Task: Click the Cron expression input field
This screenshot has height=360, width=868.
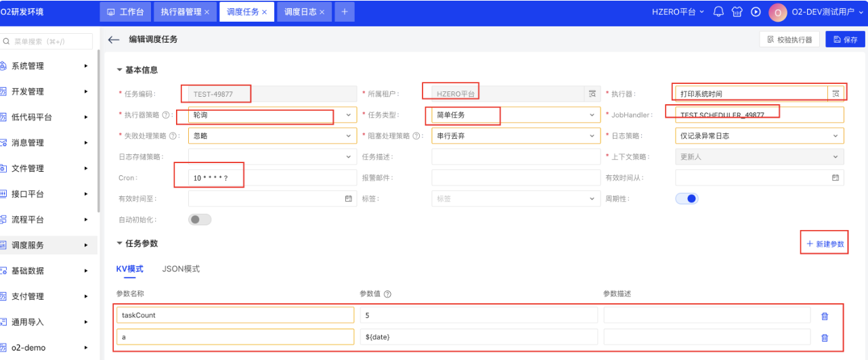Action: pyautogui.click(x=272, y=178)
